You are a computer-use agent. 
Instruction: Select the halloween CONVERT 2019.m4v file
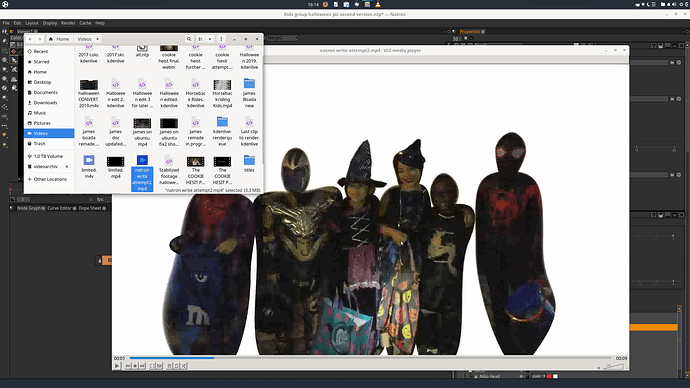click(x=89, y=93)
